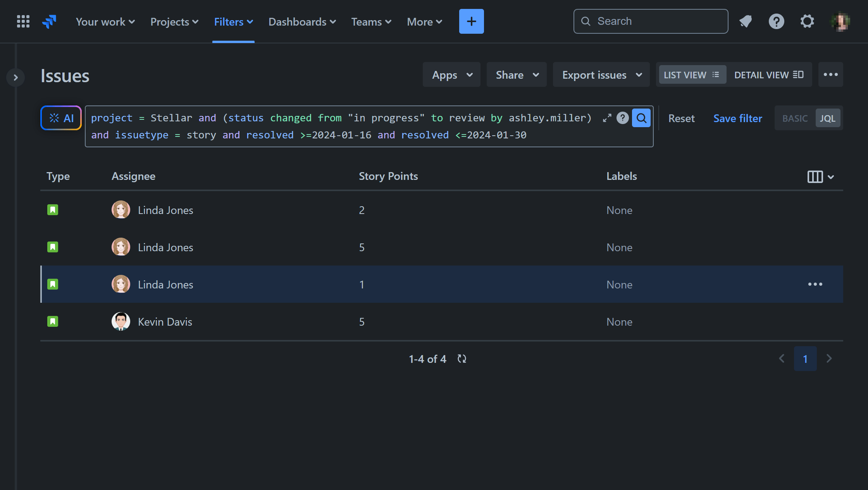Activate the AI query assistant
This screenshot has height=490, width=868.
tap(60, 118)
